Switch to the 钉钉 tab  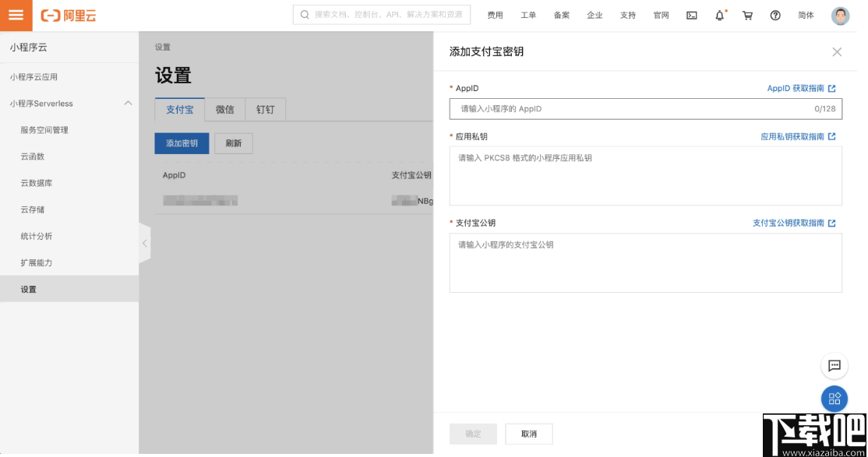(265, 109)
